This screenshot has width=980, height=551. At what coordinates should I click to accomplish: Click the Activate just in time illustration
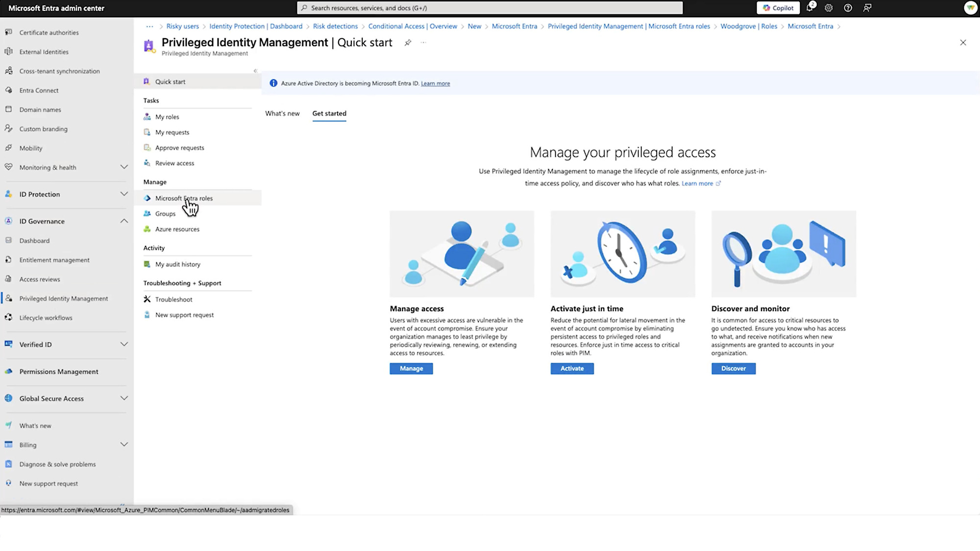pos(623,254)
